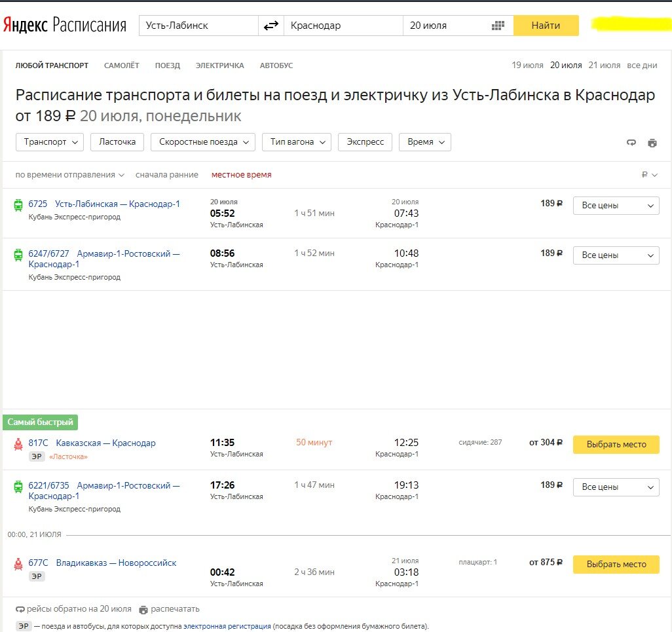672x632 pixels.
Task: Swap departure and destination stations
Action: [271, 26]
